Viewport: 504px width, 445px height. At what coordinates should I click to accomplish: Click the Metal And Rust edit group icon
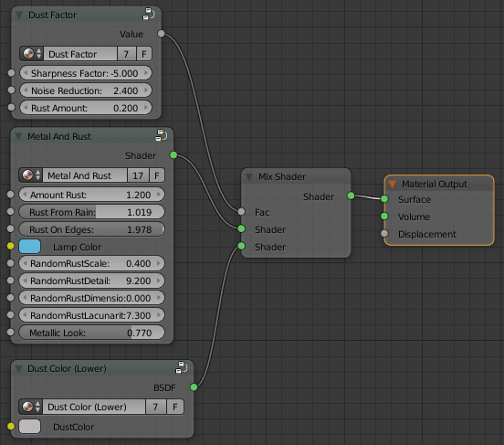162,135
